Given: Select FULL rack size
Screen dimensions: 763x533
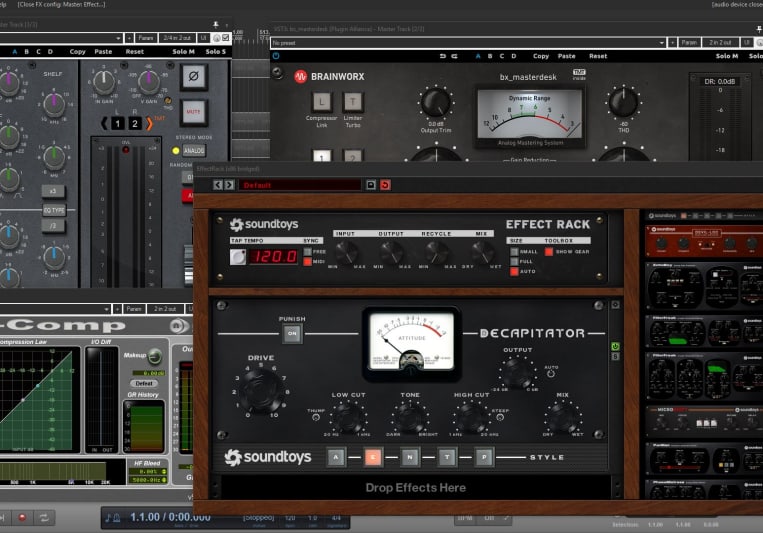Looking at the screenshot, I should coord(514,261).
